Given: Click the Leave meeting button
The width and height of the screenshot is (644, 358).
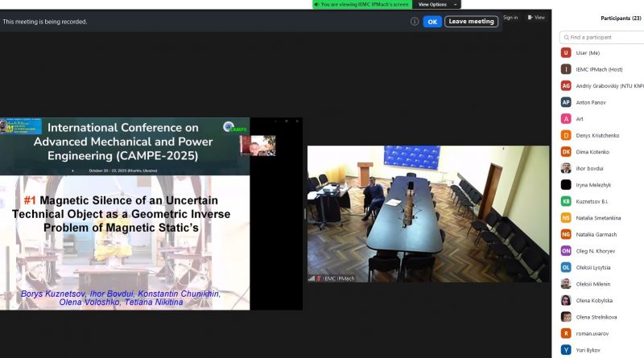Looking at the screenshot, I should coord(471,22).
